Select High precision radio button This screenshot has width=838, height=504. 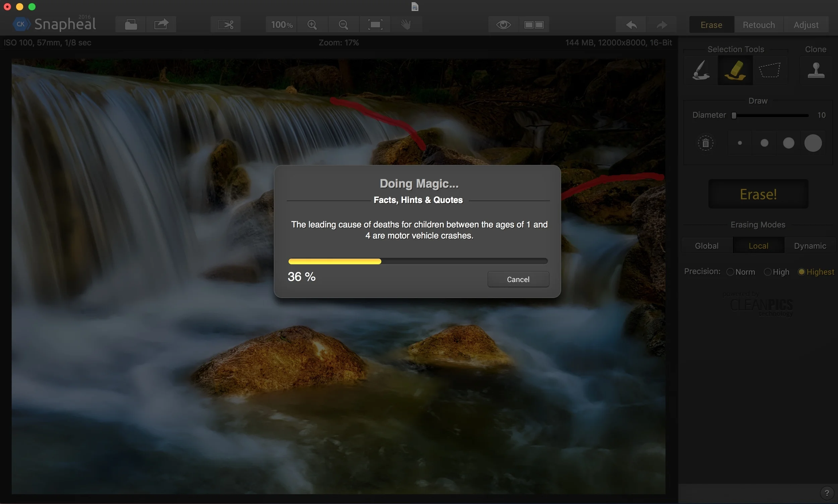click(x=767, y=272)
